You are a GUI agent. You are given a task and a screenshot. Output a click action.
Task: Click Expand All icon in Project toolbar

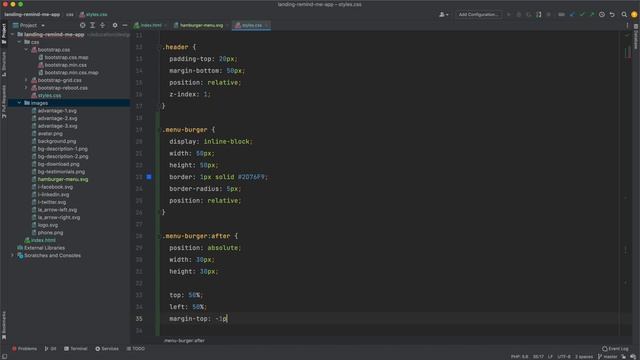pos(93,25)
